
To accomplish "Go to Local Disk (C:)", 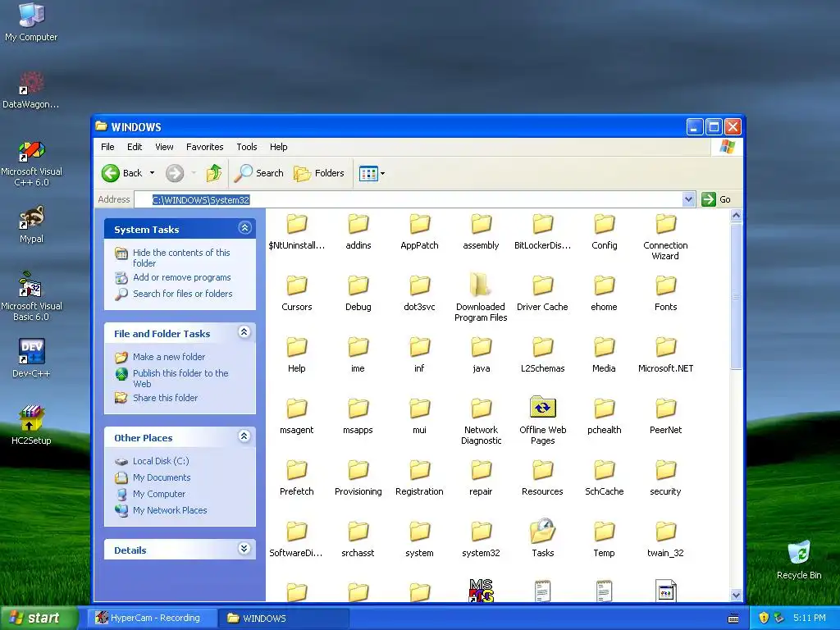I will click(161, 461).
